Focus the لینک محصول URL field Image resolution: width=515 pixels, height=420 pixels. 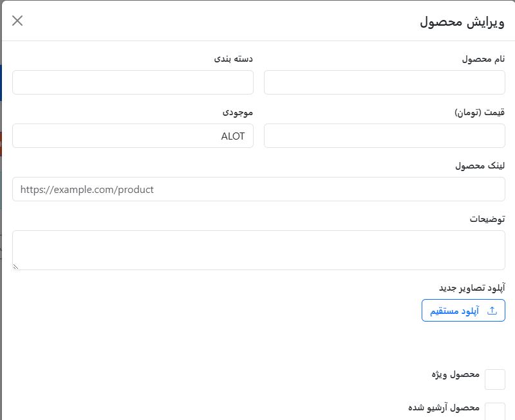pos(258,190)
